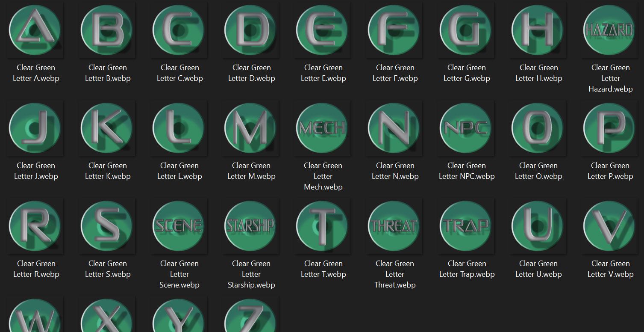Select the label 'Clear Green Letter Mech.webp'
Screen dimensions: 644x332
point(323,176)
